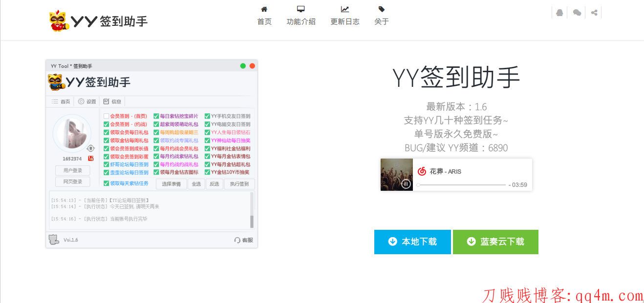Screen dimensions: 644x303
Task: Toggle 领取每天紫钻任务 checkbox
Action: tap(106, 183)
